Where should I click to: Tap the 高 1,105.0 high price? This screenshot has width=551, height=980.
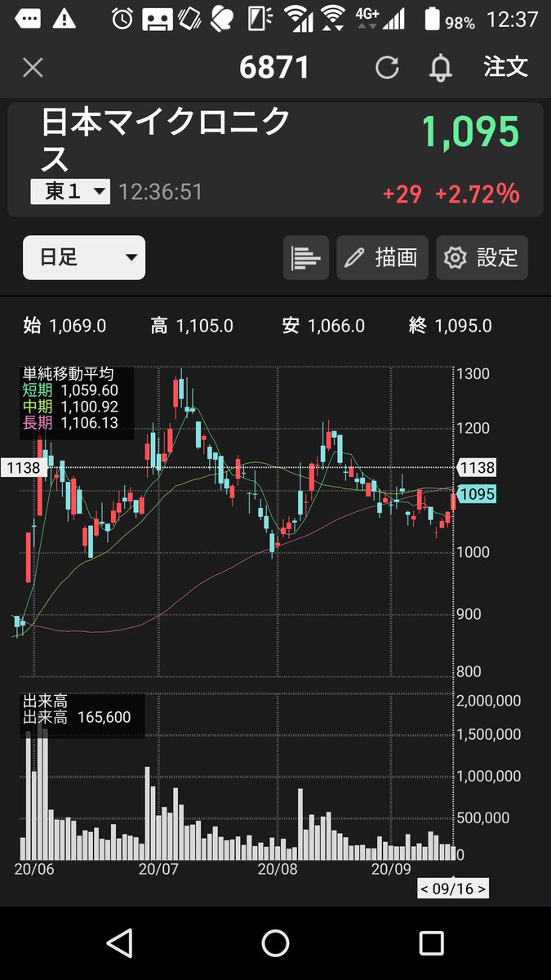192,326
